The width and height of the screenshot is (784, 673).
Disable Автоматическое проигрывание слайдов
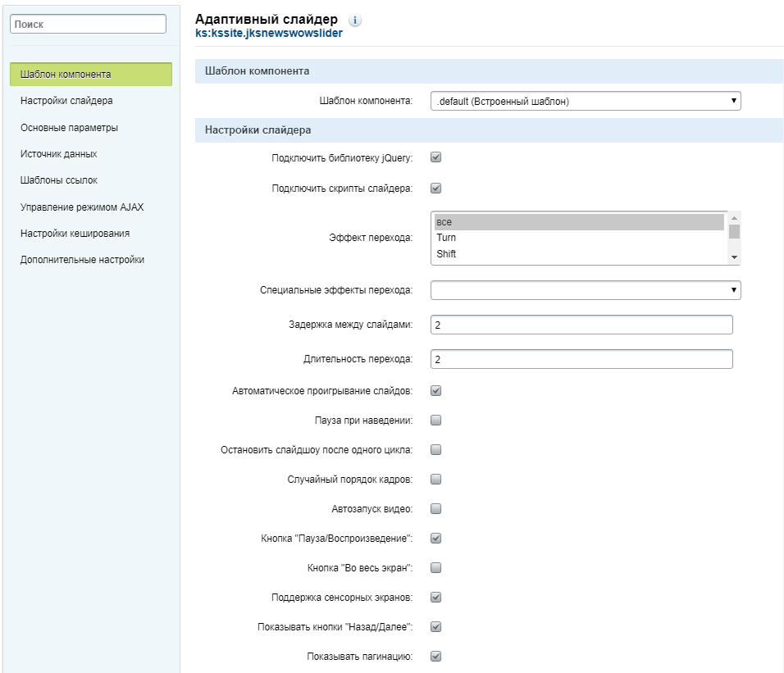point(436,391)
